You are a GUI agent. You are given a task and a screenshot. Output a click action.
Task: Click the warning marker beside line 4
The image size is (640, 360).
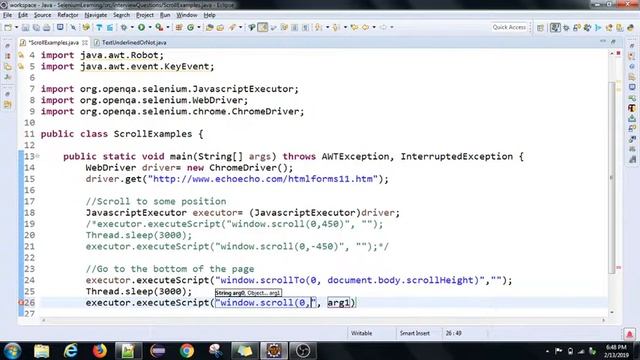click(21, 55)
